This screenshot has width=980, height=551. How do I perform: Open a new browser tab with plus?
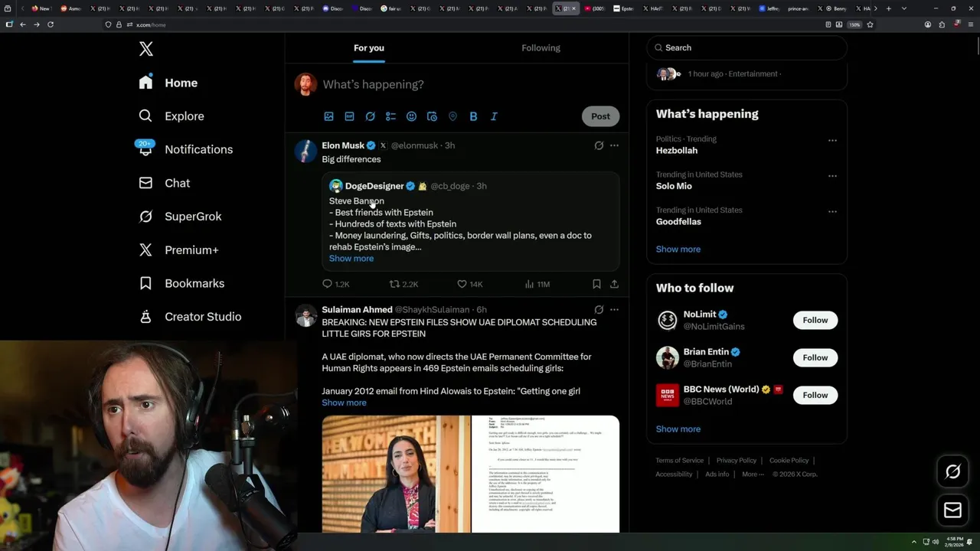[888, 8]
